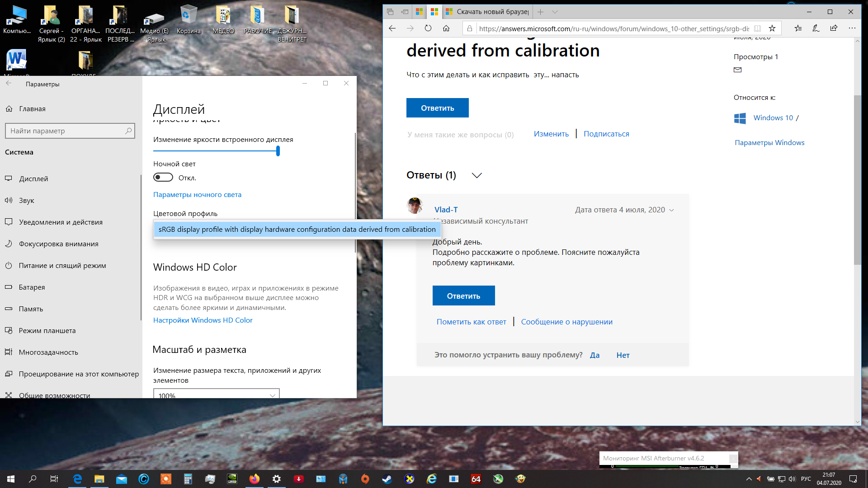Open Internet Explorer from the taskbar
The height and width of the screenshot is (488, 868).
pyautogui.click(x=432, y=479)
